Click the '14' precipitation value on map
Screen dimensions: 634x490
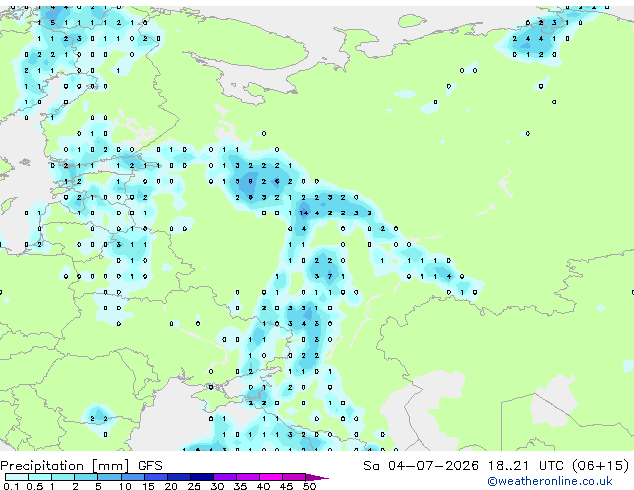tap(304, 213)
